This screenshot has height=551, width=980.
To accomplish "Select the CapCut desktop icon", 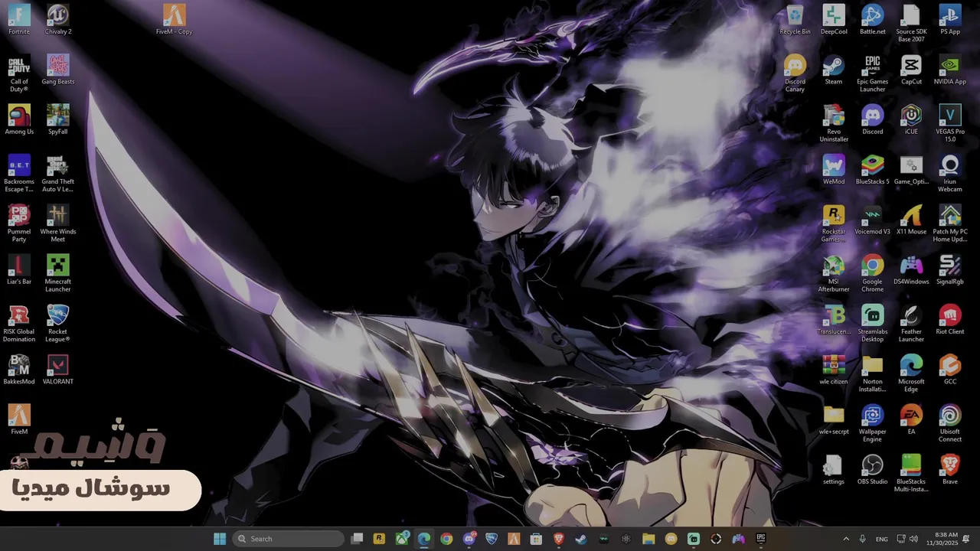I will (x=911, y=70).
